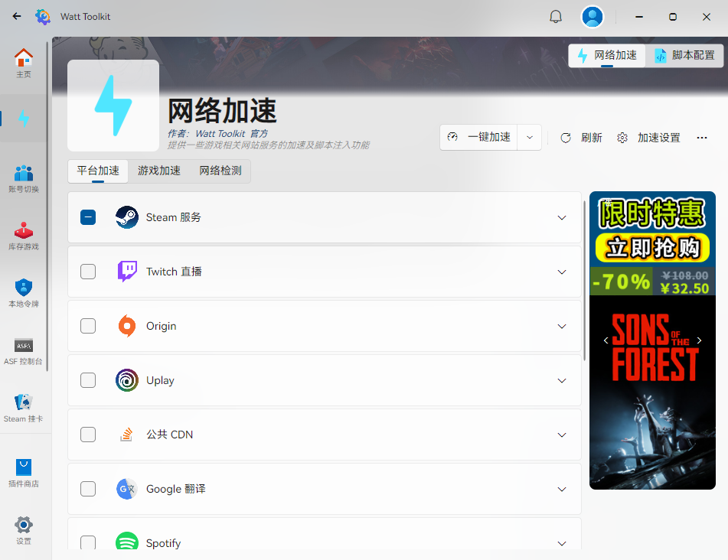Screen dimensions: 728x560
Task: Go back using the back arrow
Action: [17, 17]
